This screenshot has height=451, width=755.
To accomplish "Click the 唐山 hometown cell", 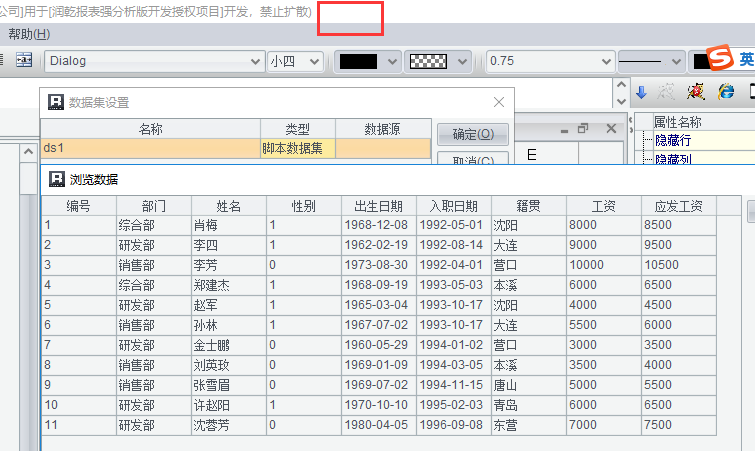I will (x=529, y=386).
